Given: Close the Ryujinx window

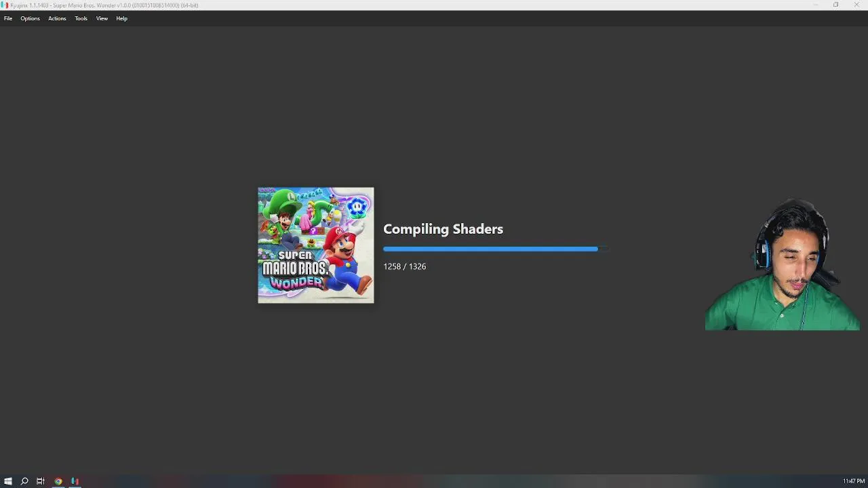Looking at the screenshot, I should (856, 5).
